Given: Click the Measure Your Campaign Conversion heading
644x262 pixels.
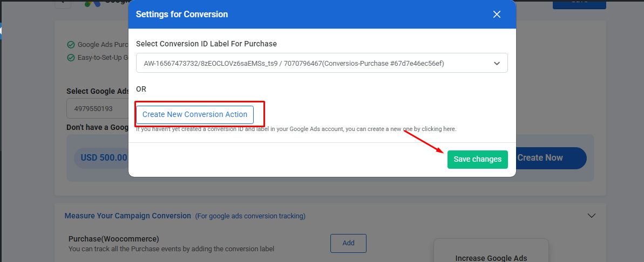Looking at the screenshot, I should (x=128, y=216).
